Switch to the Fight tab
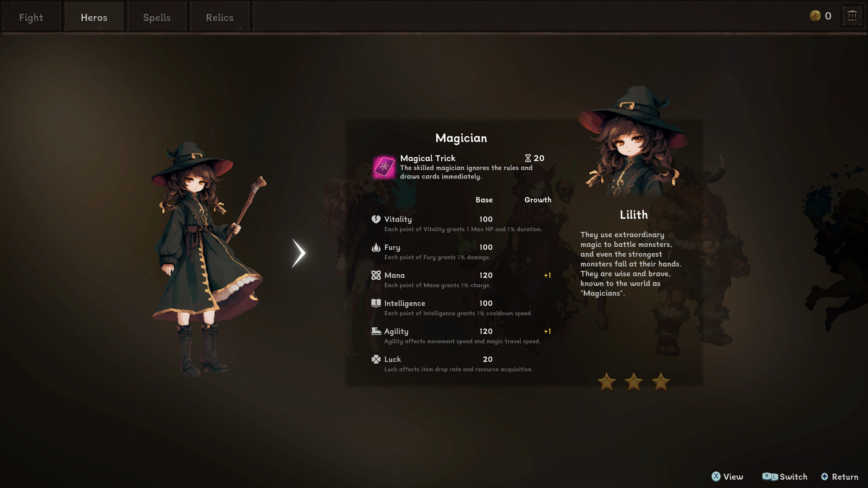868x488 pixels. click(x=31, y=17)
